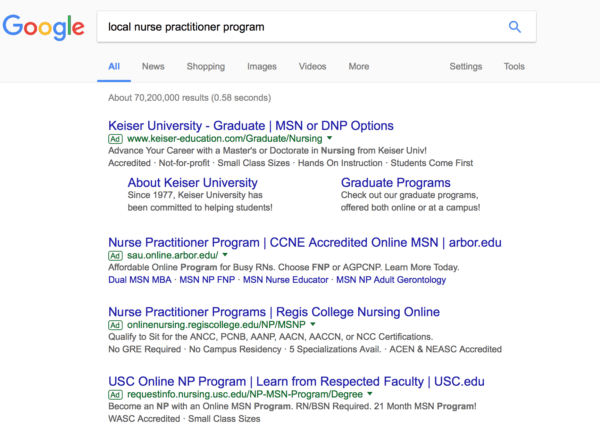Viewport: 600px width, 426px height.
Task: Switch to the Images tab
Action: coord(262,67)
